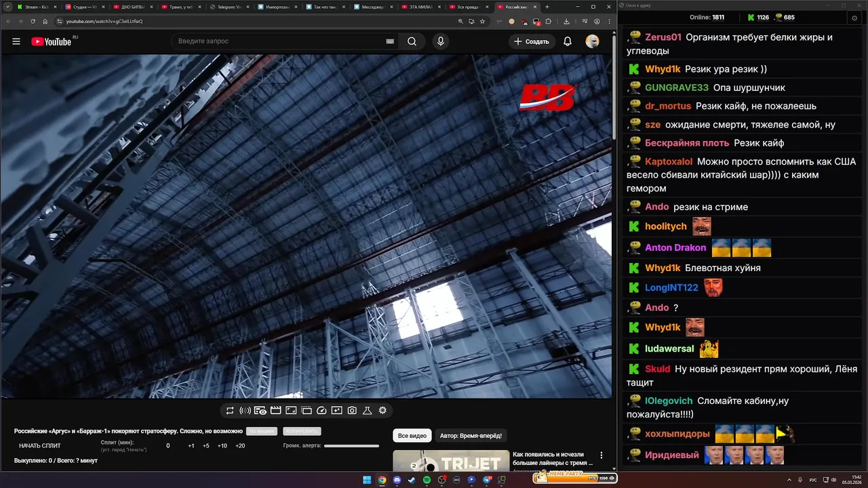
Task: Click the fullscreen-frame icon in video toolbar
Action: pyautogui.click(x=291, y=410)
